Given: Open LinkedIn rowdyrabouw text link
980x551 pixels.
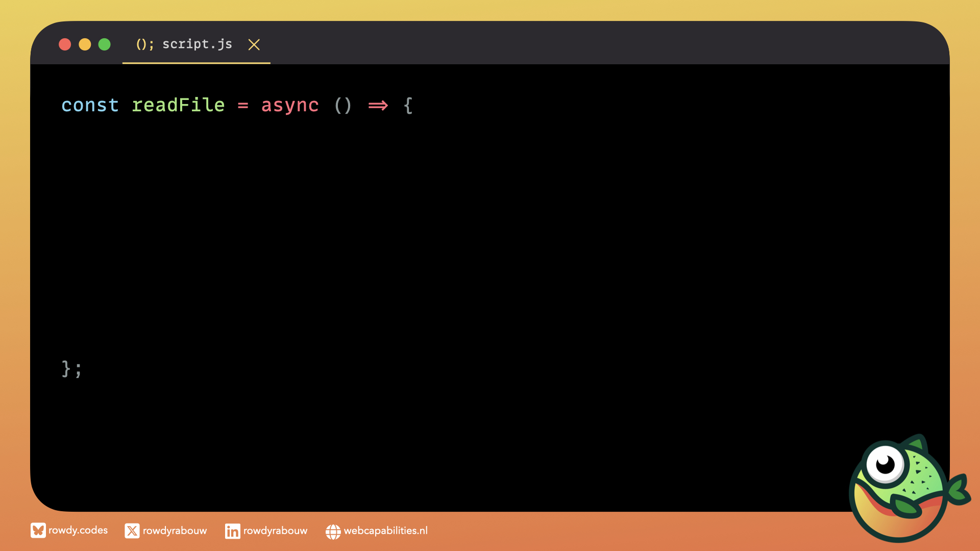Looking at the screenshot, I should coord(275,531).
